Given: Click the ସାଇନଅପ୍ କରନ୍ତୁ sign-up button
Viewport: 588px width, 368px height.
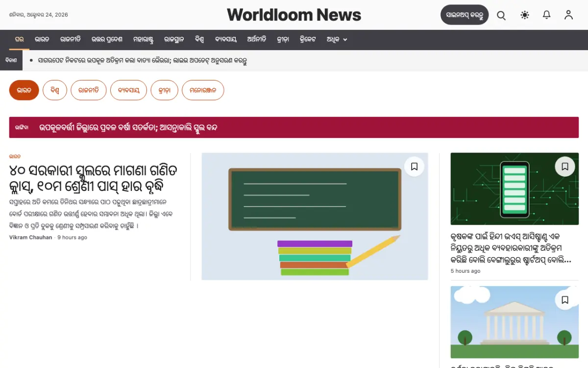Looking at the screenshot, I should point(465,15).
